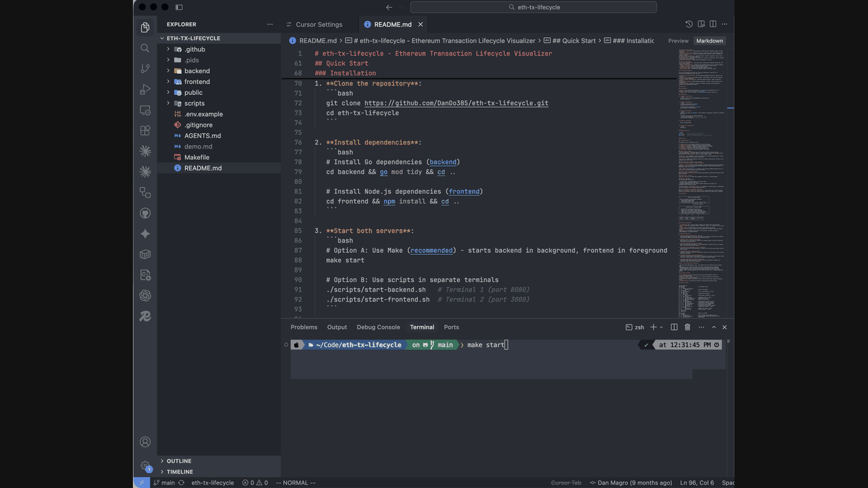Close the README.md editor tab
This screenshot has height=488, width=868.
point(420,24)
